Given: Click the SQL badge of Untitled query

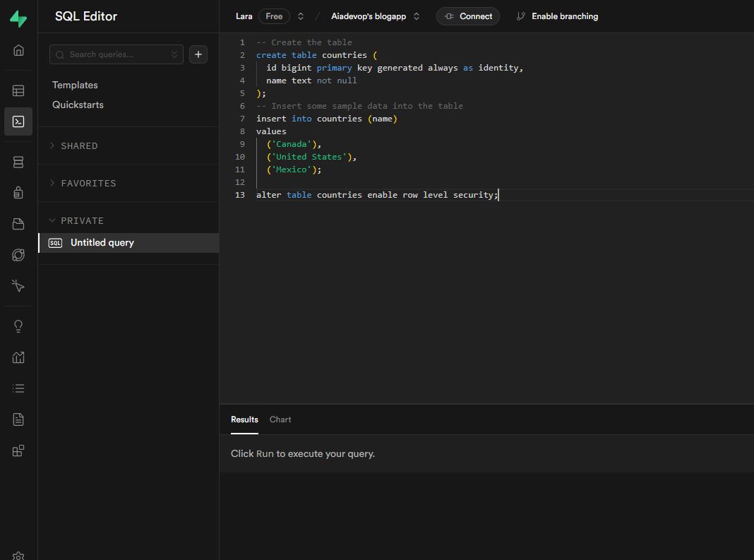Looking at the screenshot, I should [x=55, y=243].
